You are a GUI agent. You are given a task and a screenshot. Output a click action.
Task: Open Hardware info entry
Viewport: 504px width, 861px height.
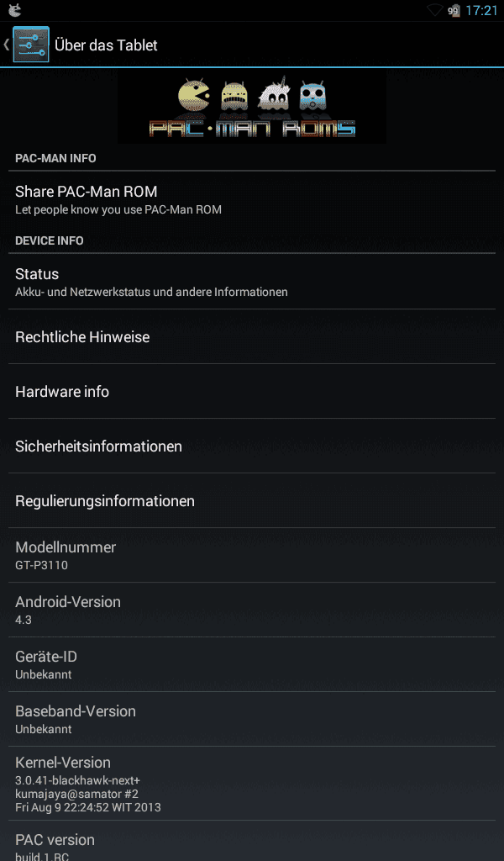[x=252, y=392]
